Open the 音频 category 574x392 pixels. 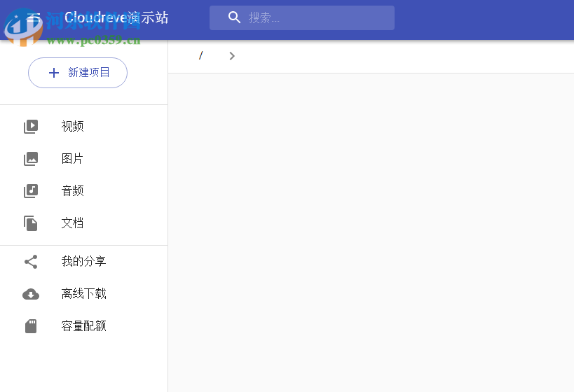[x=84, y=191]
